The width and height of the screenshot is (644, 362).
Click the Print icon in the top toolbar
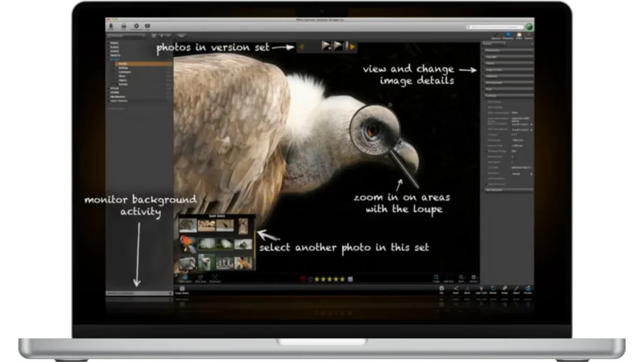tap(124, 26)
